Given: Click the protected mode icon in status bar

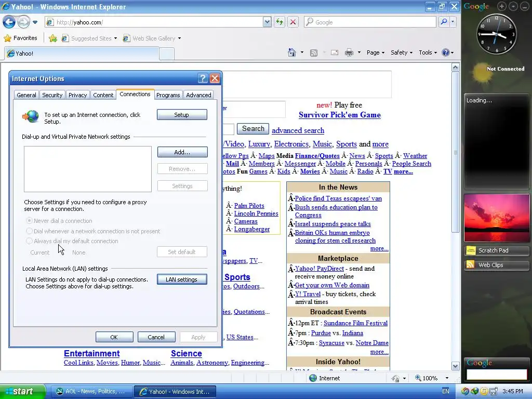Looking at the screenshot, I should [x=395, y=378].
